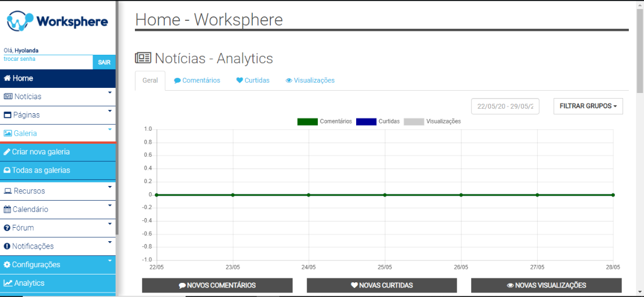Click the date range input field

click(x=505, y=107)
